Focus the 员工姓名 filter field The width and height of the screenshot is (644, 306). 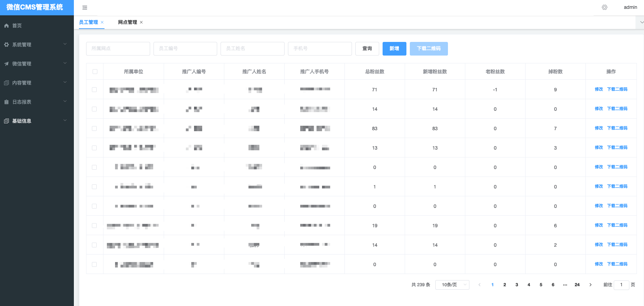pos(253,49)
